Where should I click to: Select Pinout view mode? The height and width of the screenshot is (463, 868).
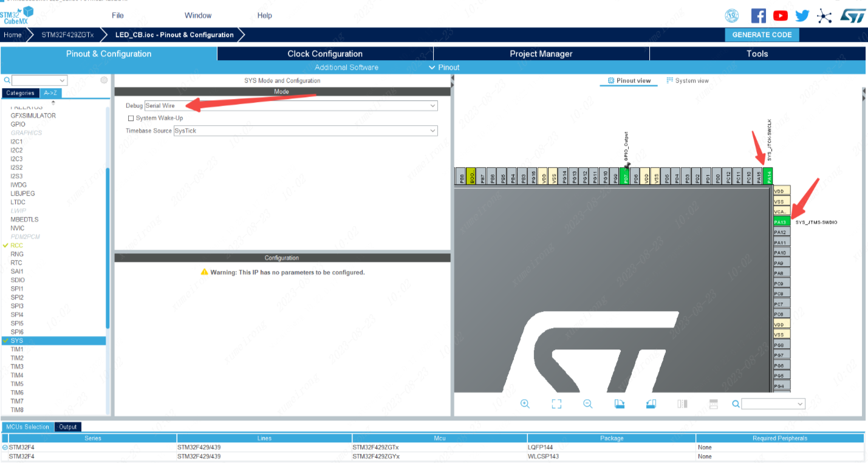(629, 81)
